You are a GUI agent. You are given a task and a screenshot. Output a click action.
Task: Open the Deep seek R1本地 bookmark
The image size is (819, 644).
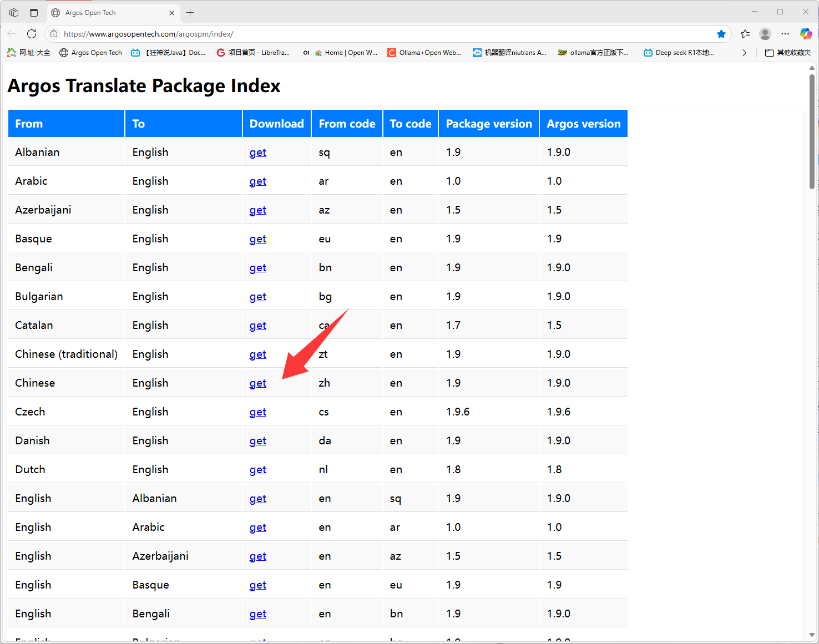tap(679, 53)
